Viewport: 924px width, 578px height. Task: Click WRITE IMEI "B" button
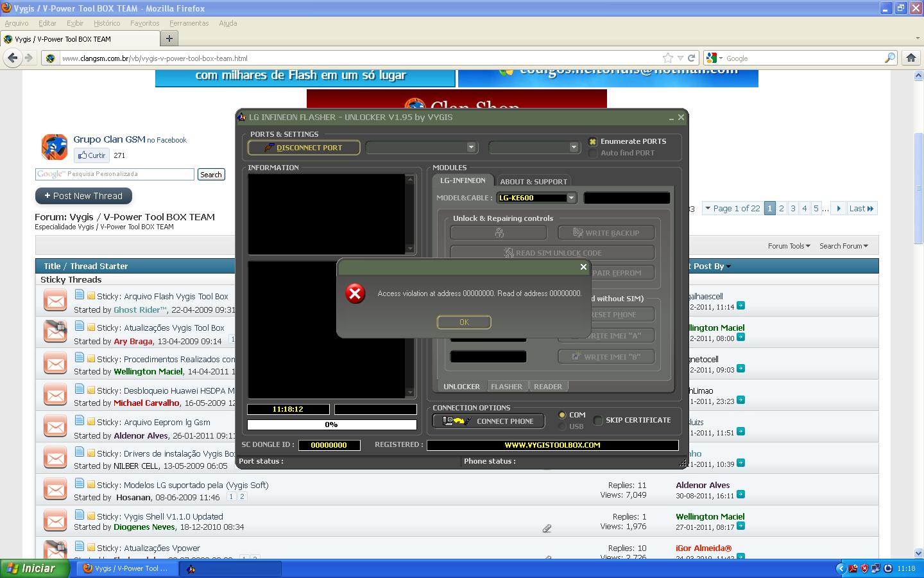click(x=606, y=356)
